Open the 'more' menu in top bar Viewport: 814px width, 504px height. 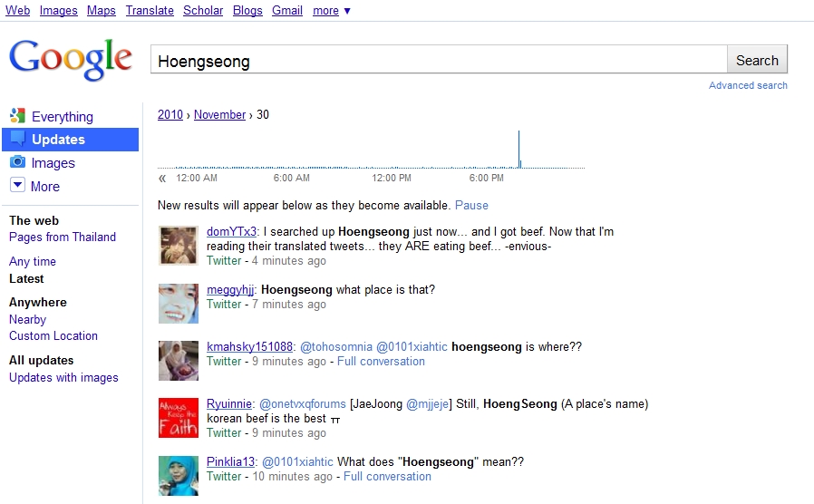pos(331,10)
